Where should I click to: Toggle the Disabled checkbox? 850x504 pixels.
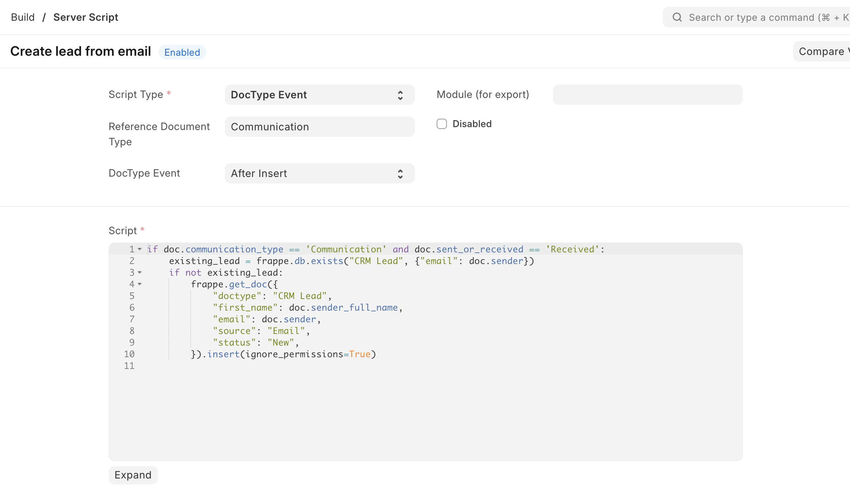442,124
